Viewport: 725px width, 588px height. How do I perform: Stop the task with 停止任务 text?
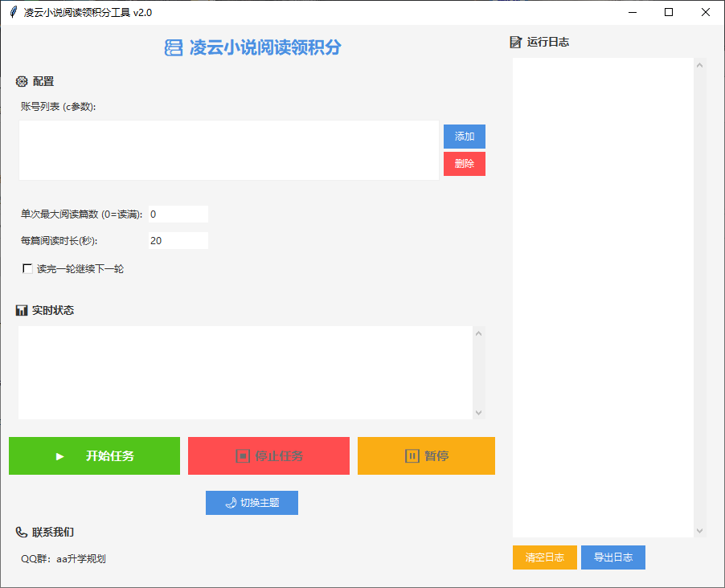(279, 456)
